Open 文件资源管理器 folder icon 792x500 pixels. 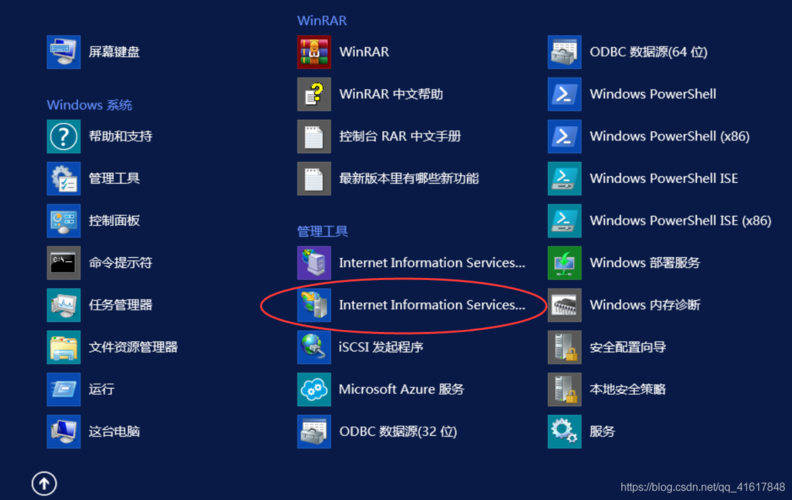tap(64, 347)
